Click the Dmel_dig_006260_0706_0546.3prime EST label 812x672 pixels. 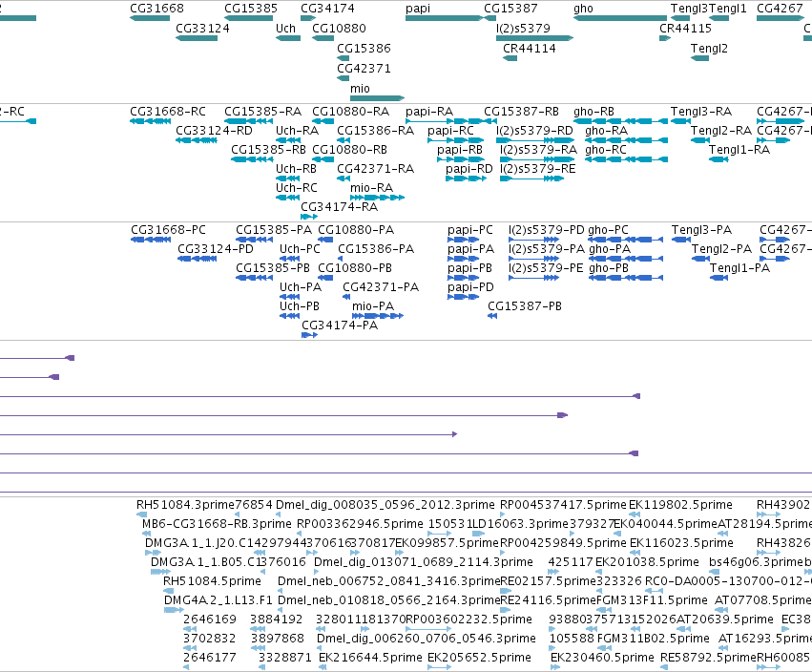coord(427,639)
